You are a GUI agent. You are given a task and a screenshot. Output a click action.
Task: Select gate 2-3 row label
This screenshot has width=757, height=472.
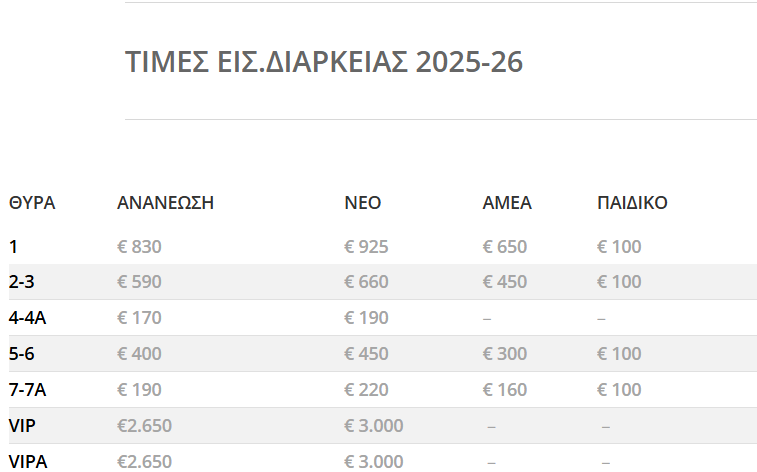pos(22,282)
